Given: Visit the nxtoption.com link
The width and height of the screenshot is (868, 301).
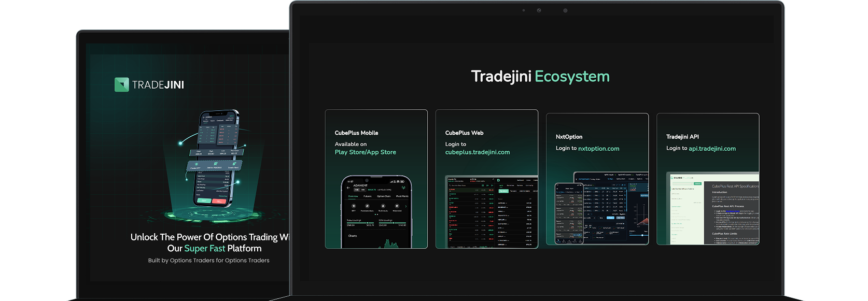Looking at the screenshot, I should pyautogui.click(x=598, y=149).
